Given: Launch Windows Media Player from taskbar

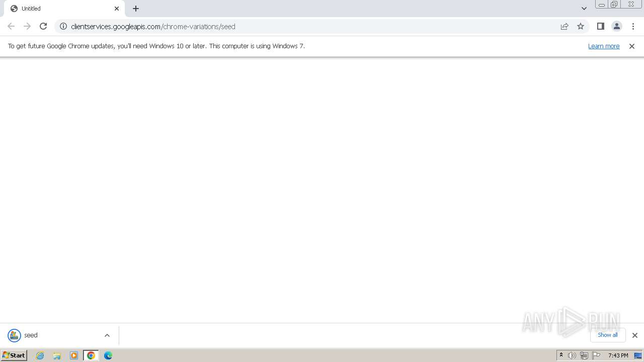Looking at the screenshot, I should tap(74, 355).
